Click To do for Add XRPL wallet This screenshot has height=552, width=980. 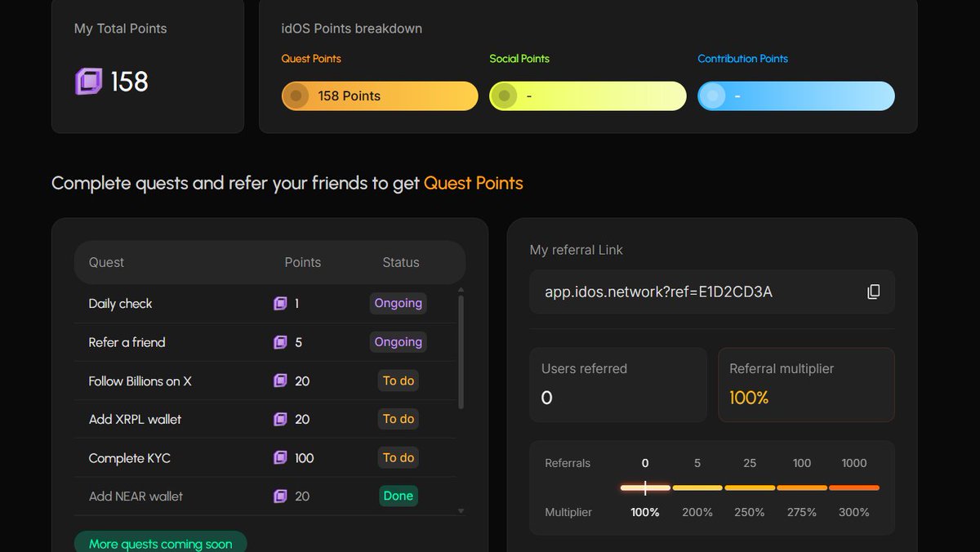point(399,419)
